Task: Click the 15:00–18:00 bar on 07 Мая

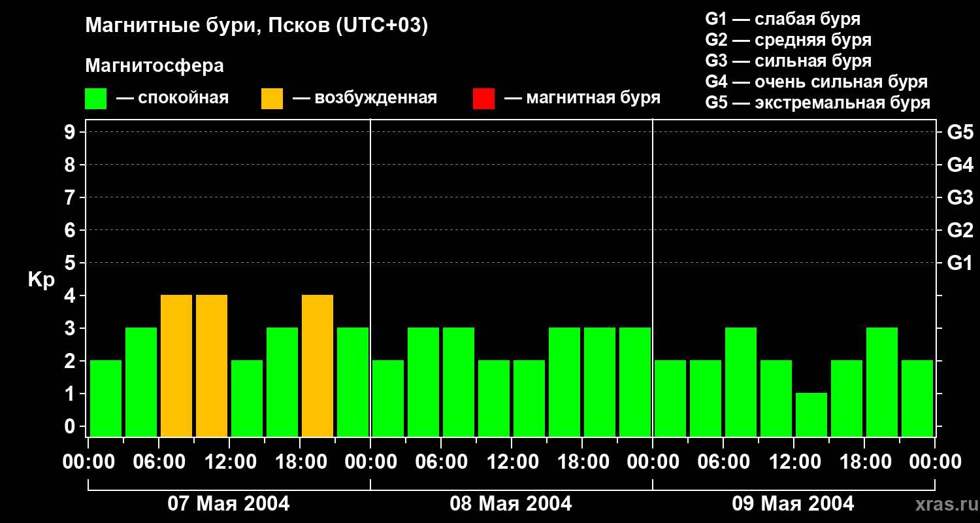Action: point(282,382)
